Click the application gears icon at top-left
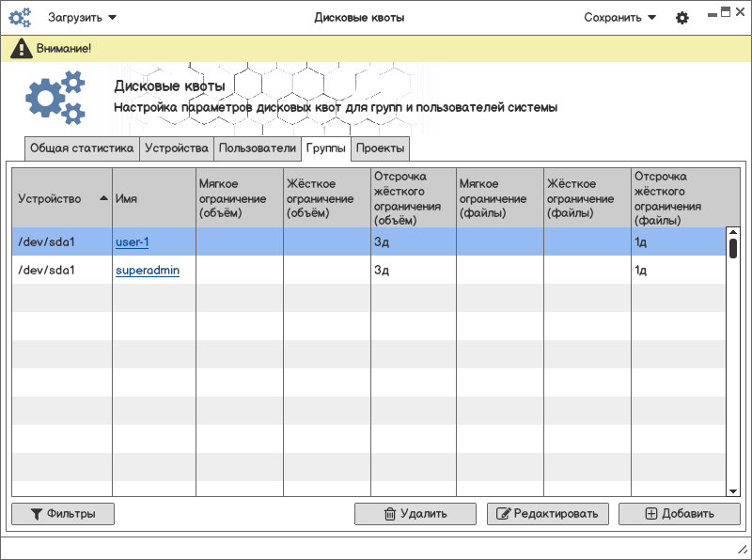The height and width of the screenshot is (560, 752). 20,18
